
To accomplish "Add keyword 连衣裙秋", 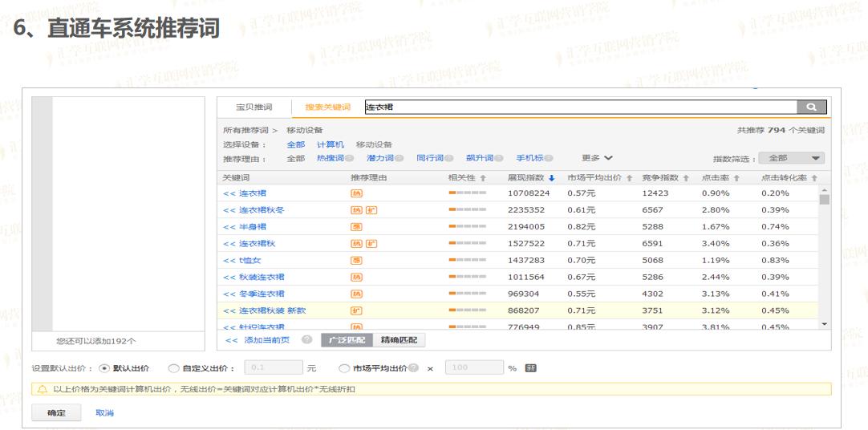I will (x=249, y=244).
